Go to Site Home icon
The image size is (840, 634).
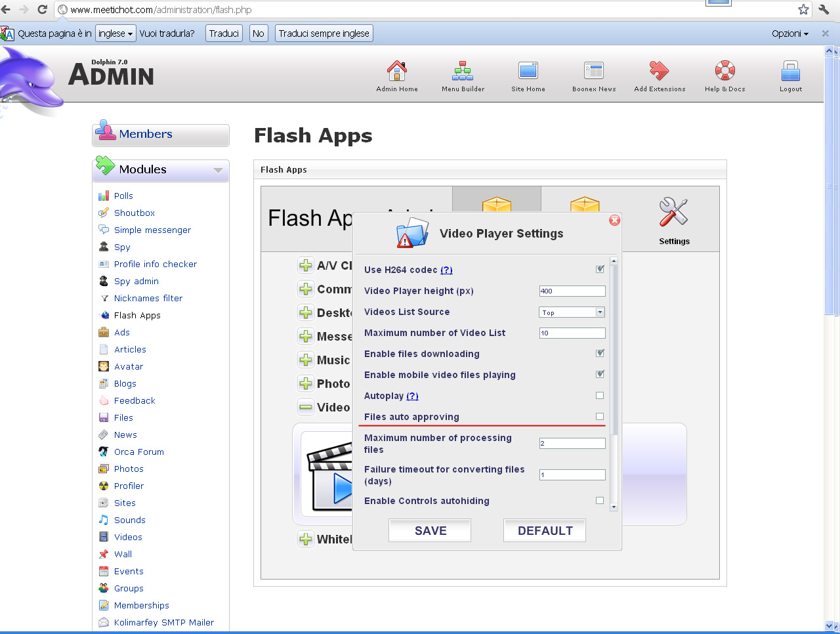click(x=528, y=71)
